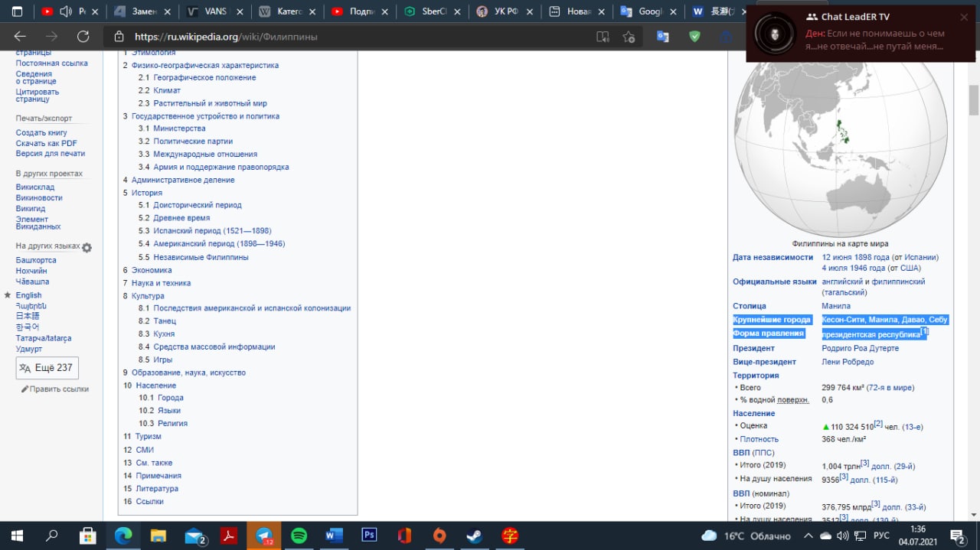View site info lock icon
Viewport: 980px width, 550px height.
point(119,37)
